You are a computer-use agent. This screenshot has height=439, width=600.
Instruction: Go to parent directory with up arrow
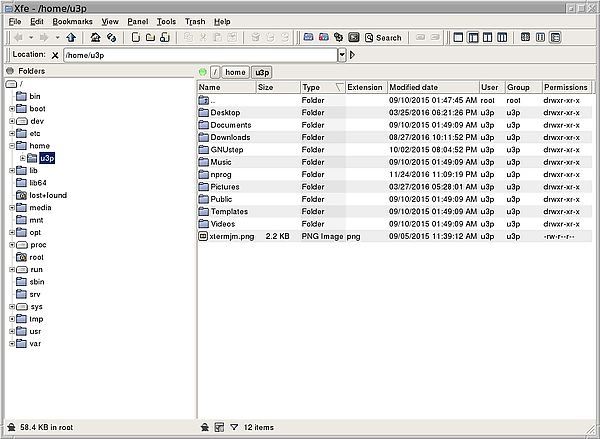click(71, 38)
